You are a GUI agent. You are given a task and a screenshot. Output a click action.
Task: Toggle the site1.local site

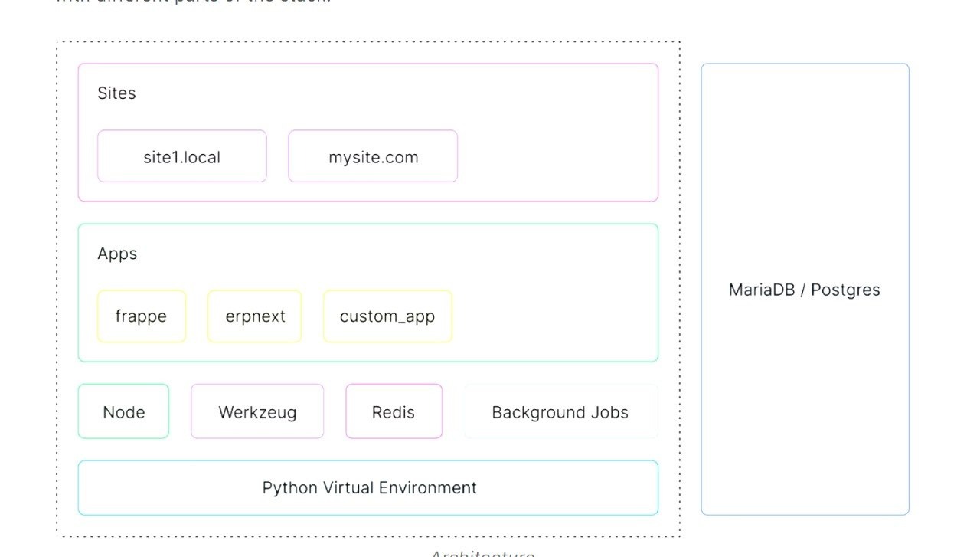[x=181, y=156]
